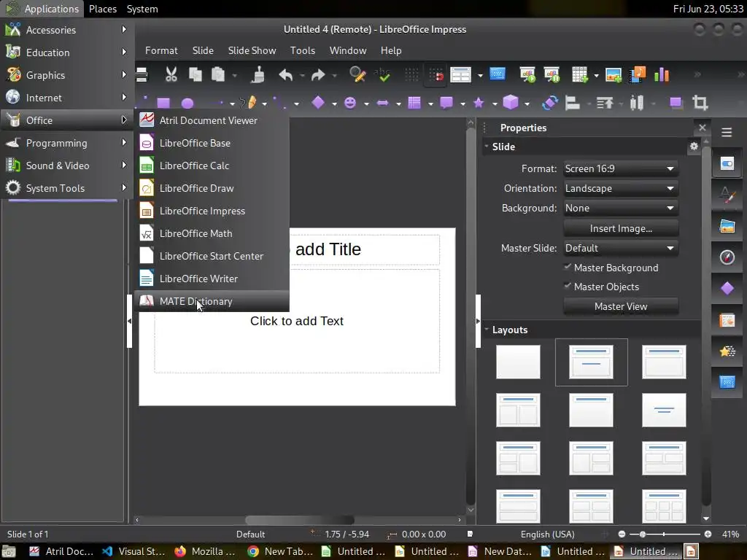This screenshot has width=747, height=560.
Task: Open sidebar settings hamburger menu
Action: (x=727, y=133)
